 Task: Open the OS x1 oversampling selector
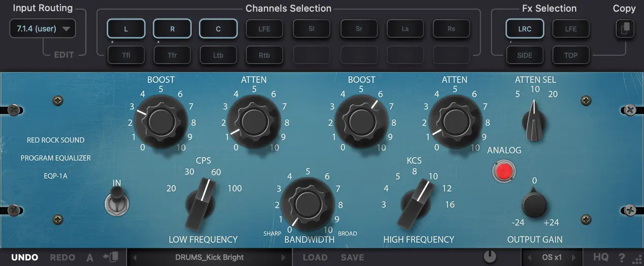click(552, 257)
